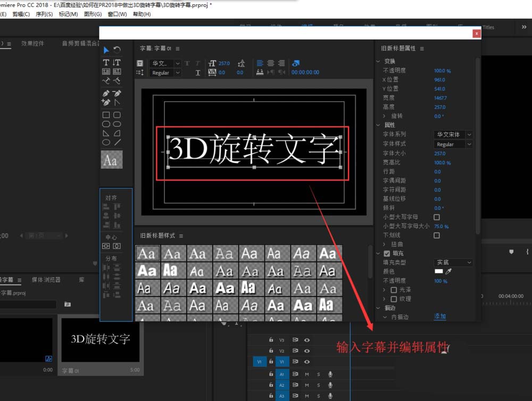Select the Pen tool in the titler toolbar
The width and height of the screenshot is (532, 401).
[106, 92]
